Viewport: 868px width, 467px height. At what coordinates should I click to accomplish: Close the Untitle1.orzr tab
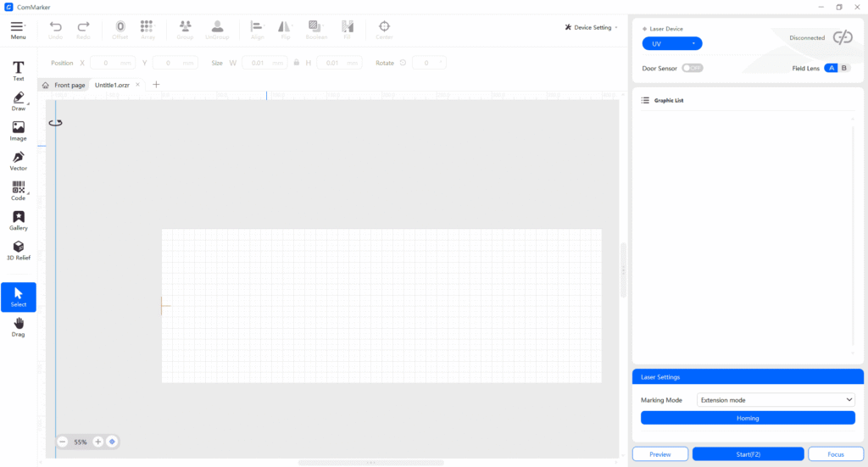coord(138,85)
